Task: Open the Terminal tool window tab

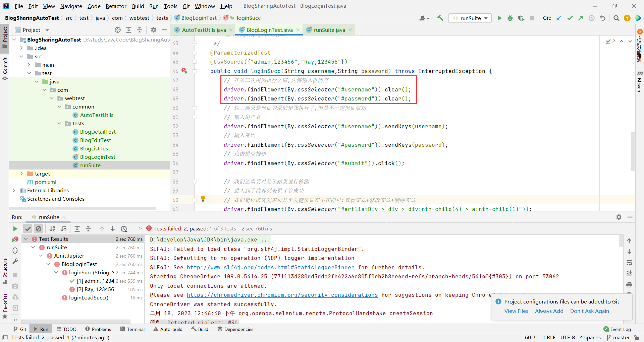Action: 132,329
